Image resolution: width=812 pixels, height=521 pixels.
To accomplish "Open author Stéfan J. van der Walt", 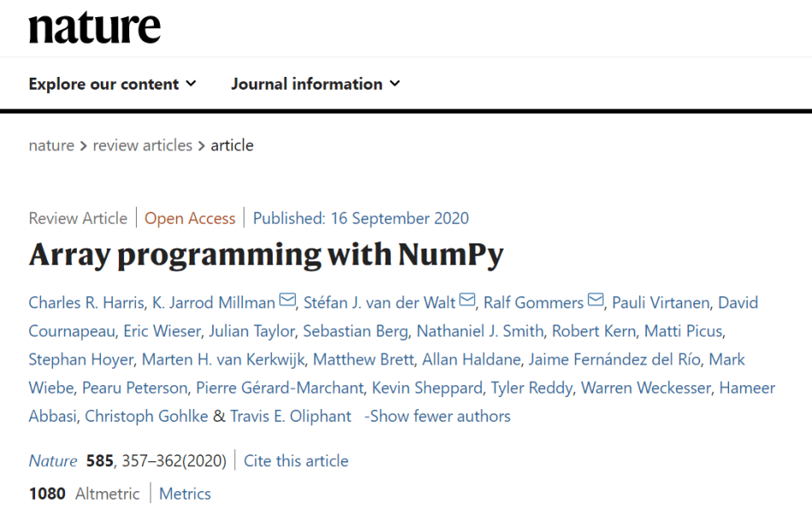I will [379, 302].
